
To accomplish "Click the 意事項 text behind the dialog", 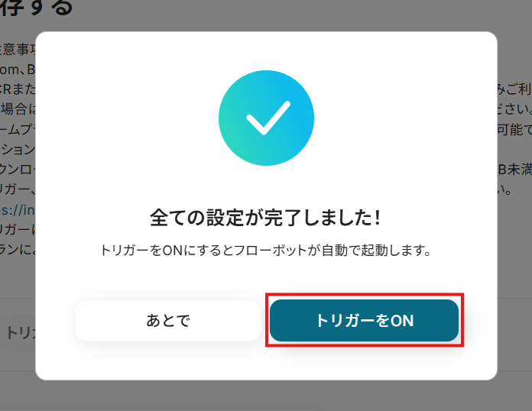I will [x=18, y=50].
